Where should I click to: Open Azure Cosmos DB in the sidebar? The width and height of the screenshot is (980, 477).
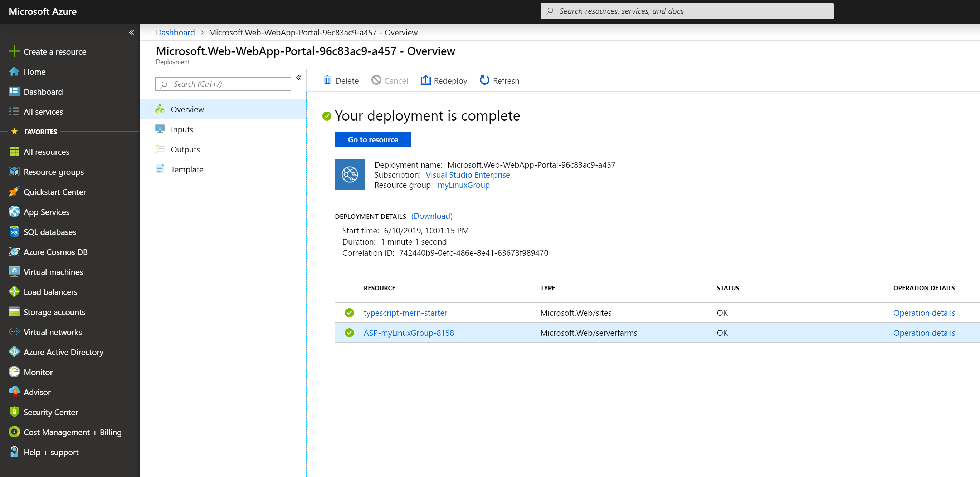tap(55, 252)
